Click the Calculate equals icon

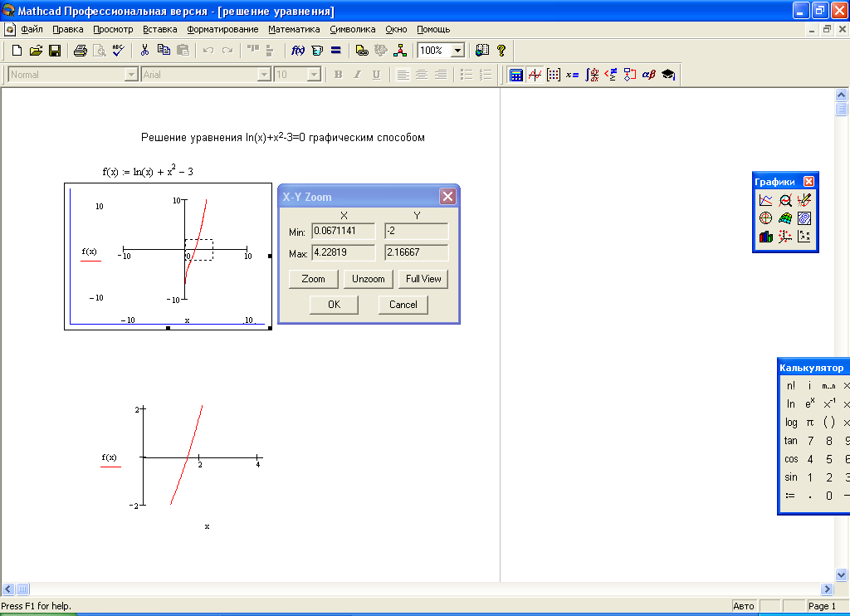coord(336,51)
